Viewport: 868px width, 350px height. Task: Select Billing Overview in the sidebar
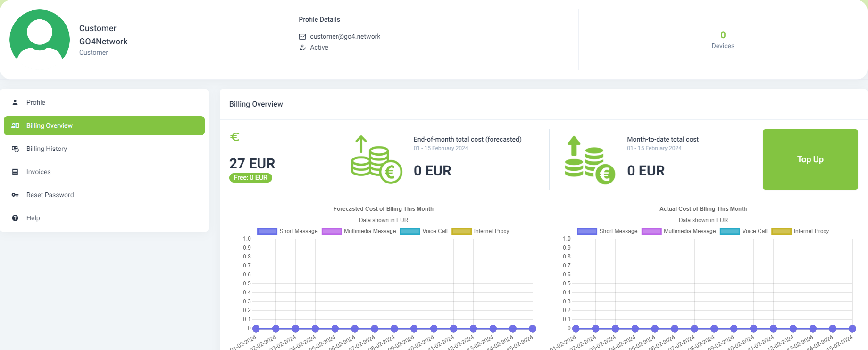click(104, 125)
